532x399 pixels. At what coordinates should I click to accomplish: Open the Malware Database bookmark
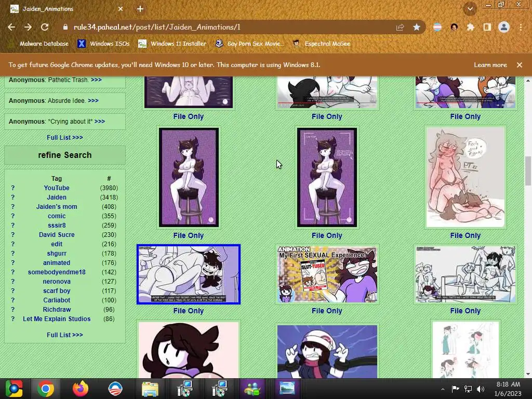click(39, 44)
